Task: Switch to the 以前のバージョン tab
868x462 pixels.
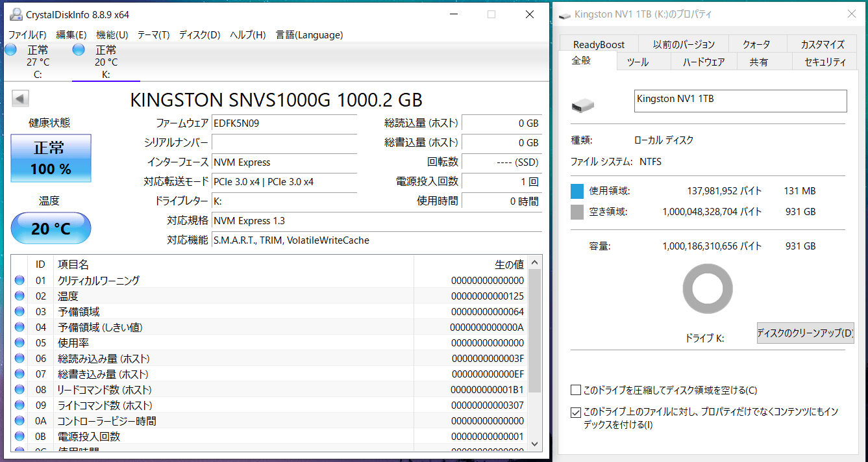Action: tap(684, 44)
